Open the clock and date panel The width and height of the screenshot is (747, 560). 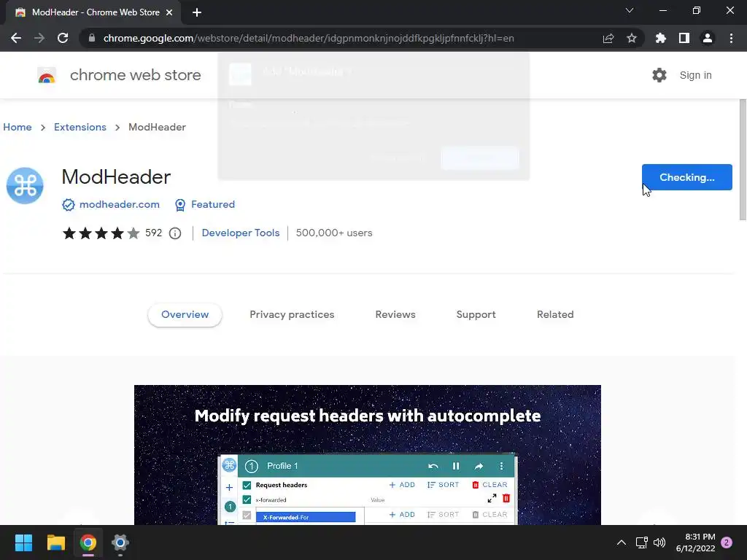click(x=695, y=542)
